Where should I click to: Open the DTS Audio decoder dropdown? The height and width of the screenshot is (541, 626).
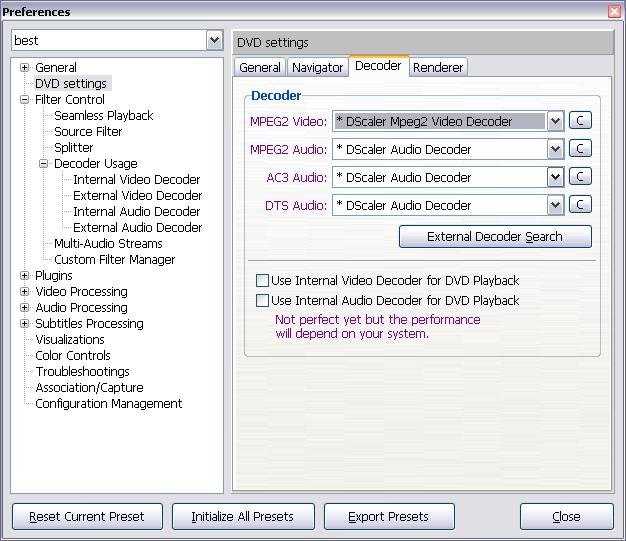pos(555,205)
